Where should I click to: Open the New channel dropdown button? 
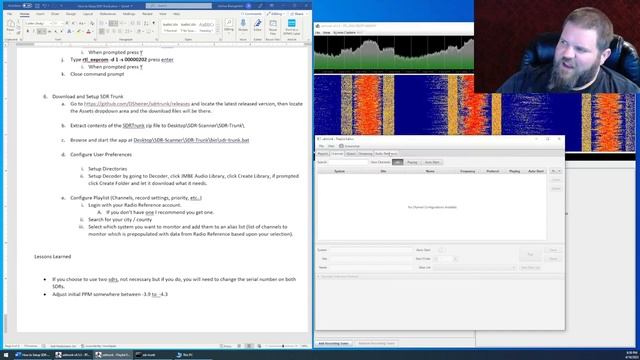click(556, 171)
